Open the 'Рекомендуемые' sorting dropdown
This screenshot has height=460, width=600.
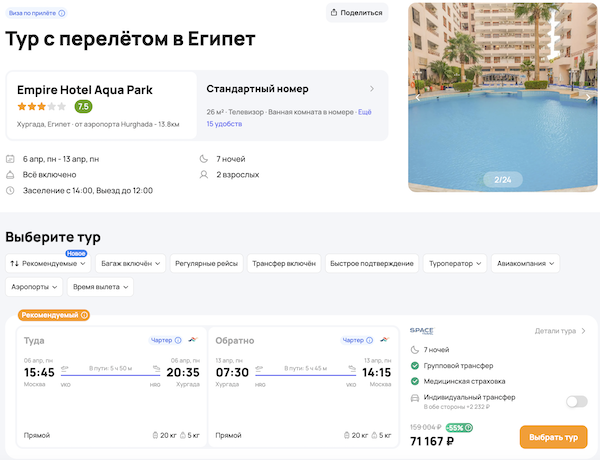[x=47, y=263]
